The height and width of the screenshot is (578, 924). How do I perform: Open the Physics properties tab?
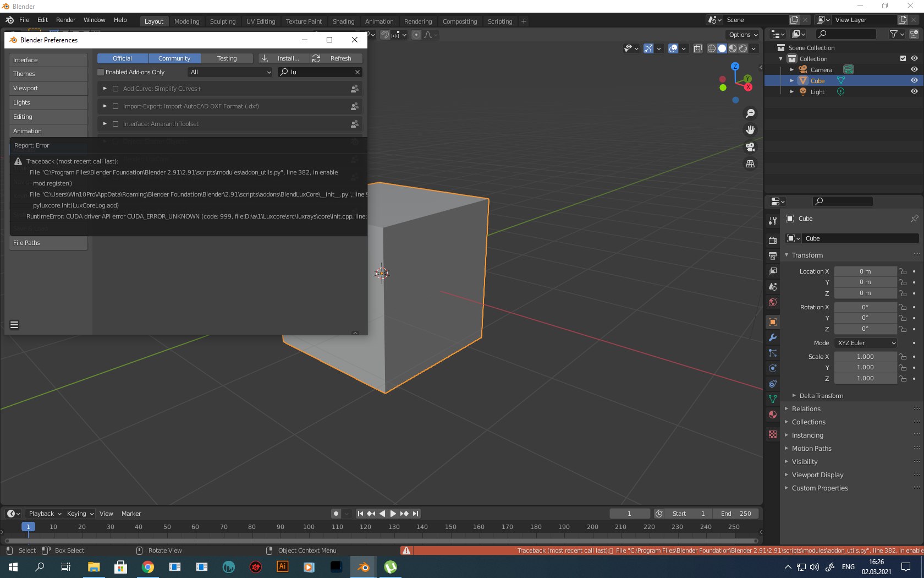pos(773,368)
